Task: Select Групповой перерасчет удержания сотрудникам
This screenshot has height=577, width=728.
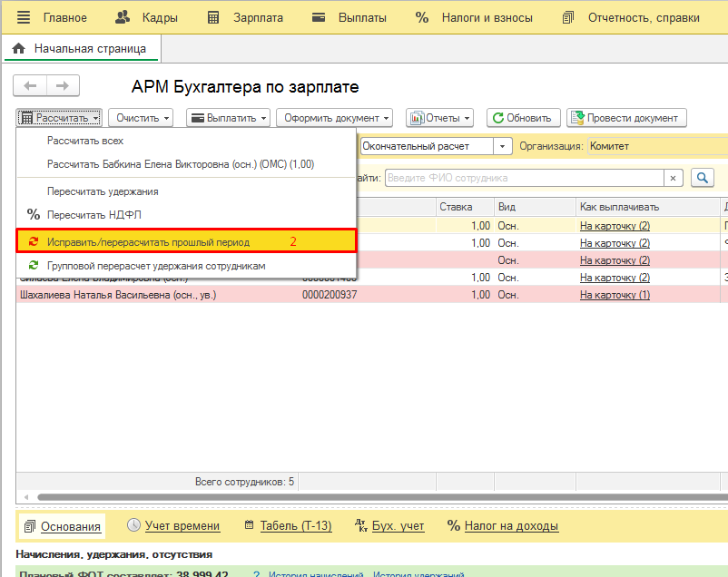Action: click(156, 266)
